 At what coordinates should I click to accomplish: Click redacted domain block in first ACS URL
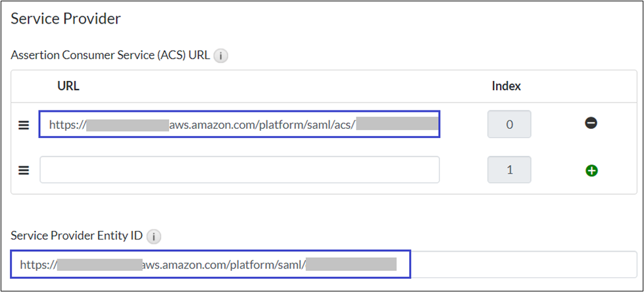coord(128,124)
